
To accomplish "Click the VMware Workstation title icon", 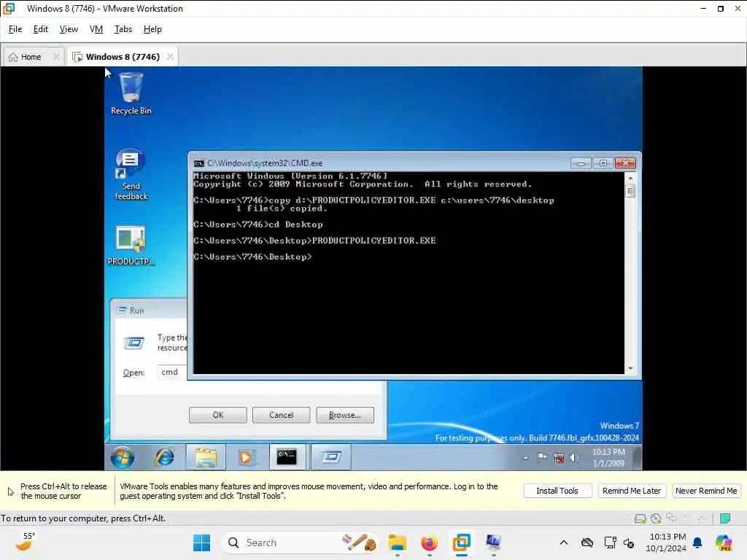I will [x=9, y=9].
